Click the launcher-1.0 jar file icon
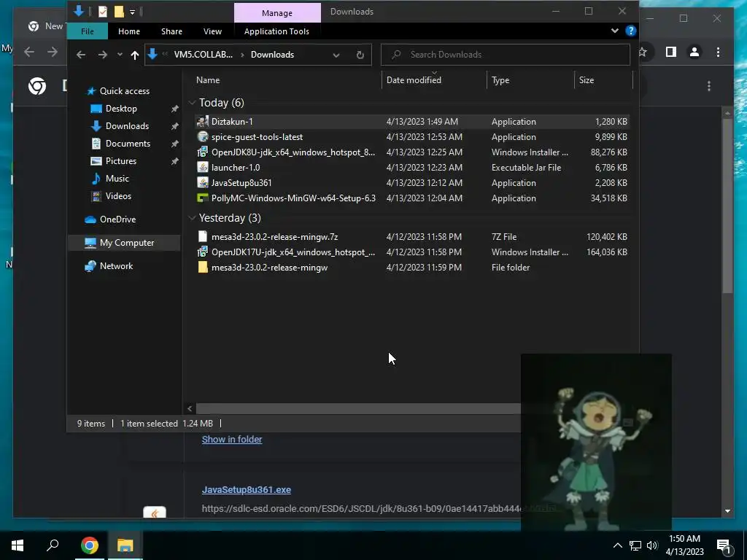 tap(203, 167)
